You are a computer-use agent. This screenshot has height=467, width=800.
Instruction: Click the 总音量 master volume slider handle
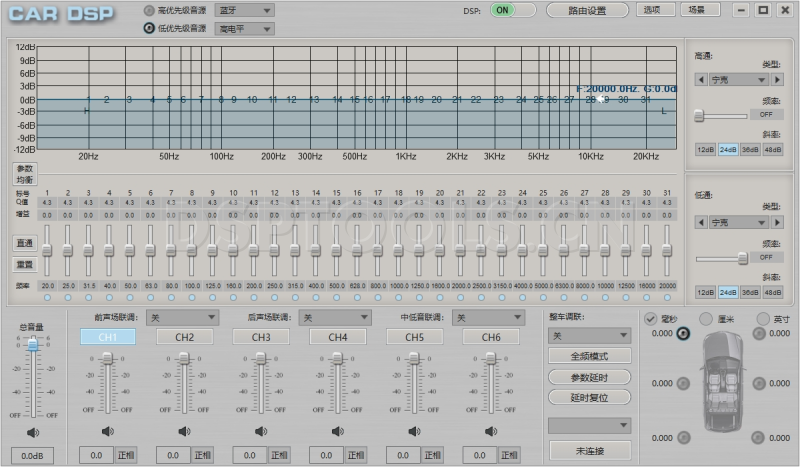(x=33, y=344)
